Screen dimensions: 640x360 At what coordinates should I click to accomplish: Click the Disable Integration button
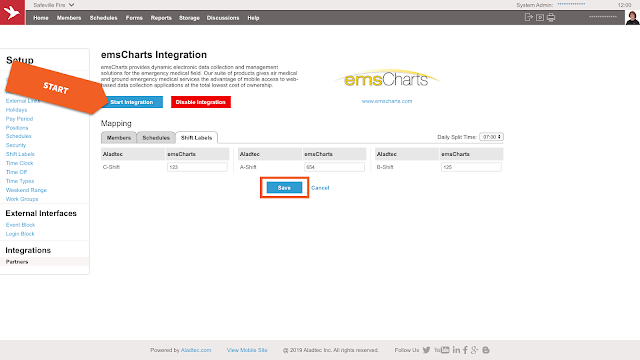click(x=201, y=102)
